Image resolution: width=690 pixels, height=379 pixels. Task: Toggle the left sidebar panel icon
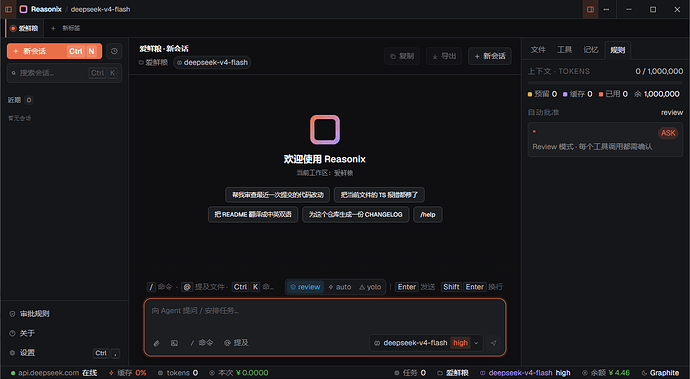coord(8,9)
